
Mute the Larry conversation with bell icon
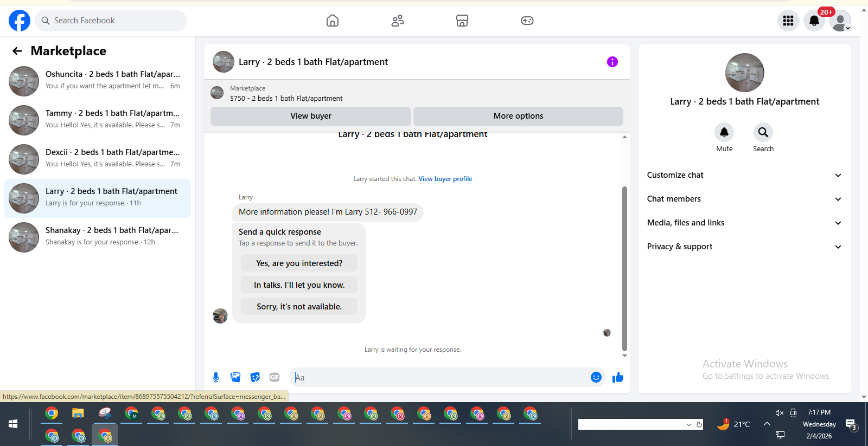click(724, 132)
